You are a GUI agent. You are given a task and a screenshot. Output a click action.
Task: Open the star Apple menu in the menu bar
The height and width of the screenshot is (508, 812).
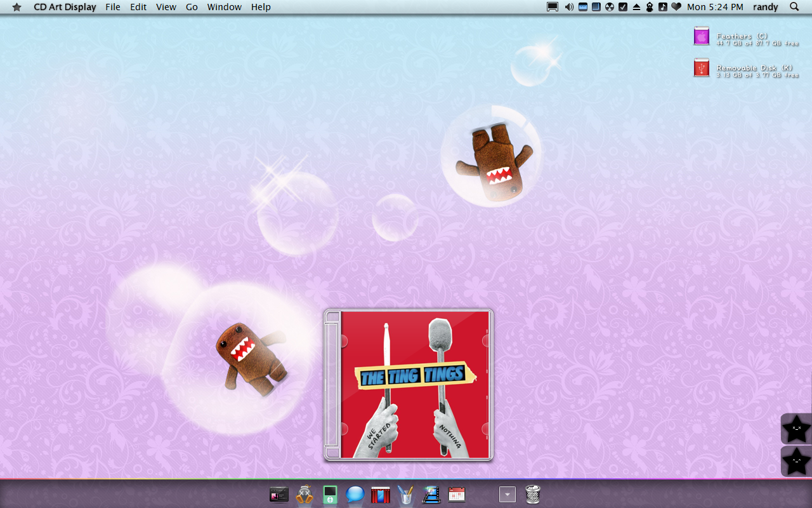point(16,7)
